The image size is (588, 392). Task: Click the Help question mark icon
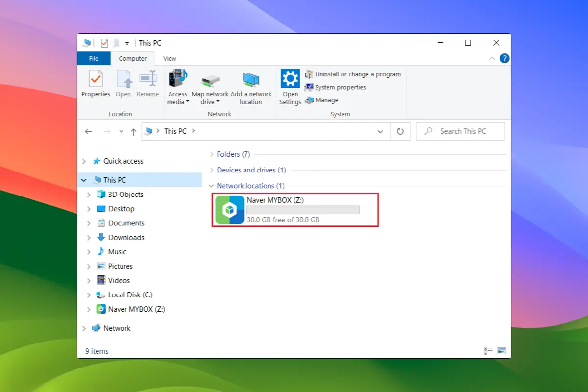pos(504,58)
